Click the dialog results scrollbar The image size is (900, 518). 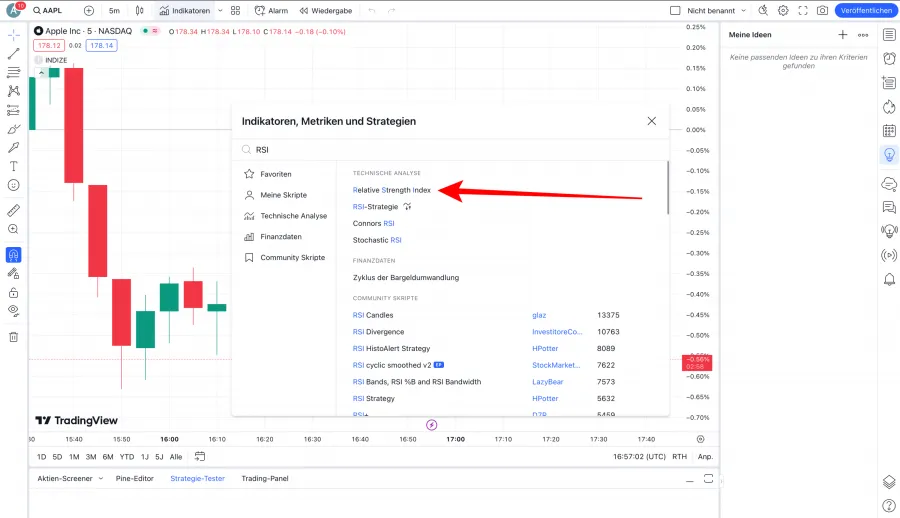668,187
